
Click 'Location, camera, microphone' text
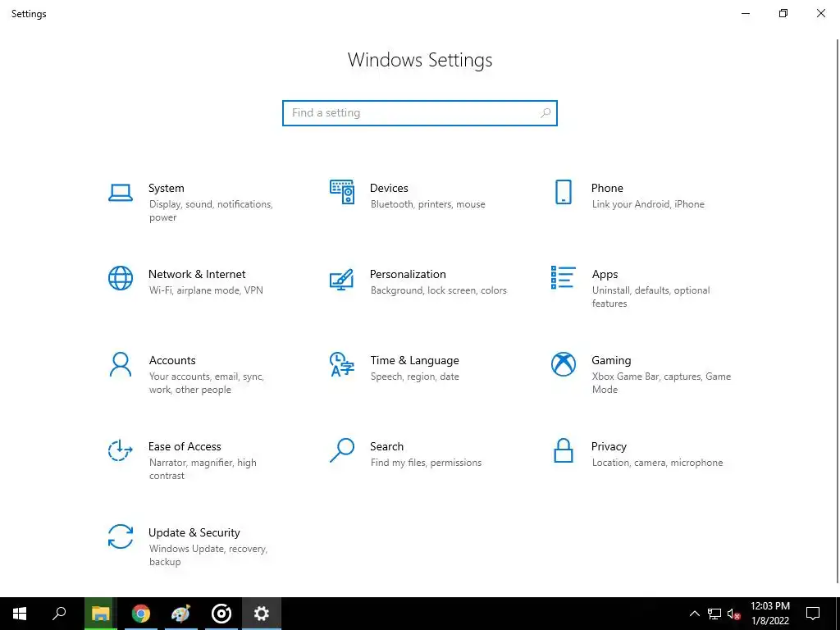click(657, 463)
